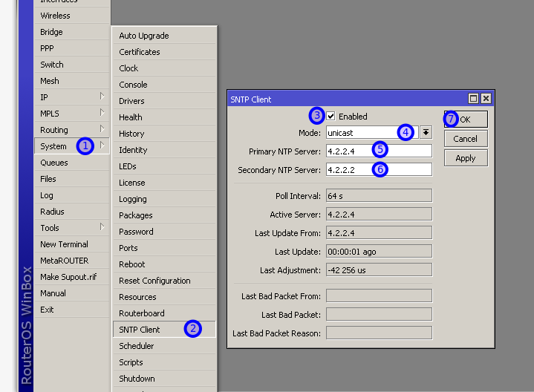Toggle the Enabled checkbox in SNTP Client

click(x=331, y=117)
